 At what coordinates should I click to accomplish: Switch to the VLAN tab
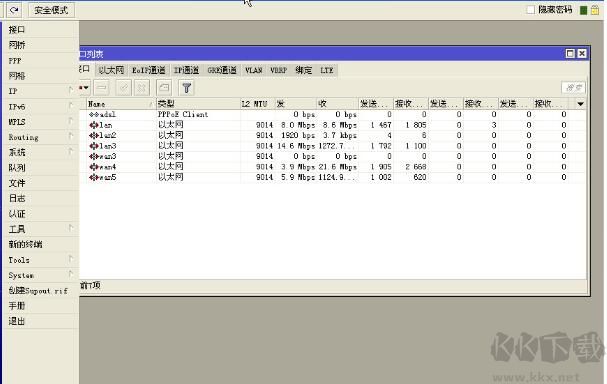[x=254, y=70]
